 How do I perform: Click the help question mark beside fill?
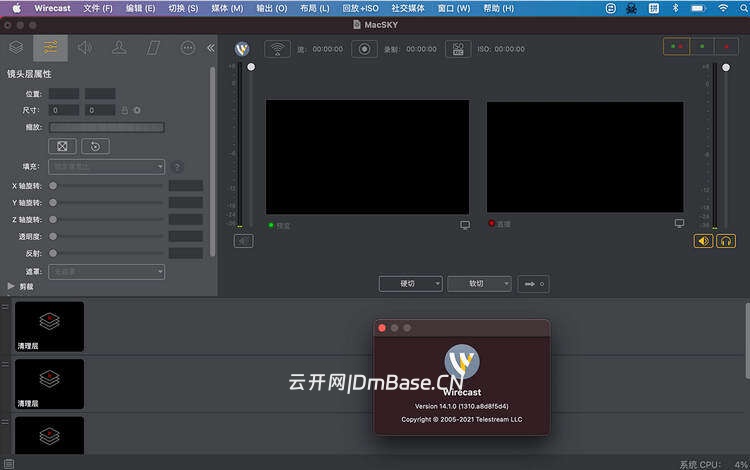coord(177,167)
